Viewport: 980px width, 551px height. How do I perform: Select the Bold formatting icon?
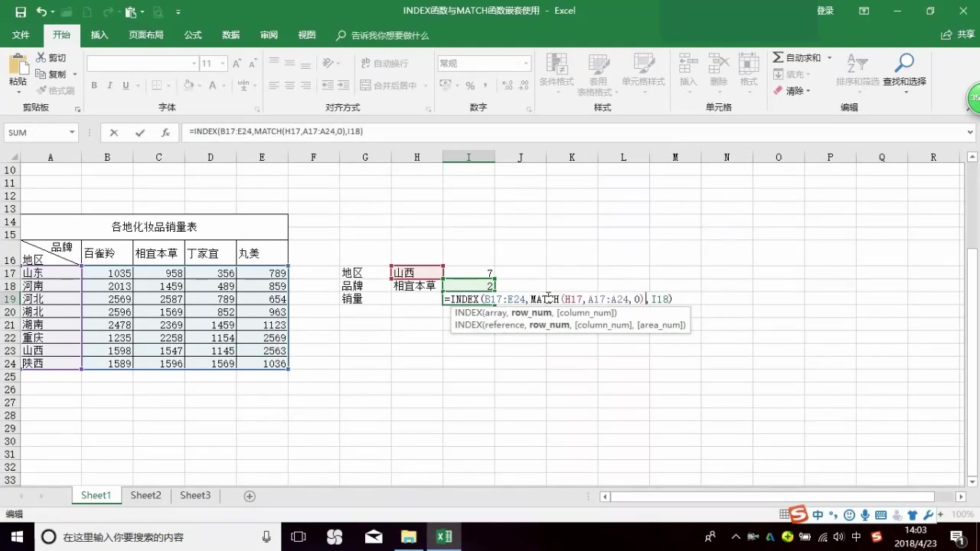(x=93, y=85)
